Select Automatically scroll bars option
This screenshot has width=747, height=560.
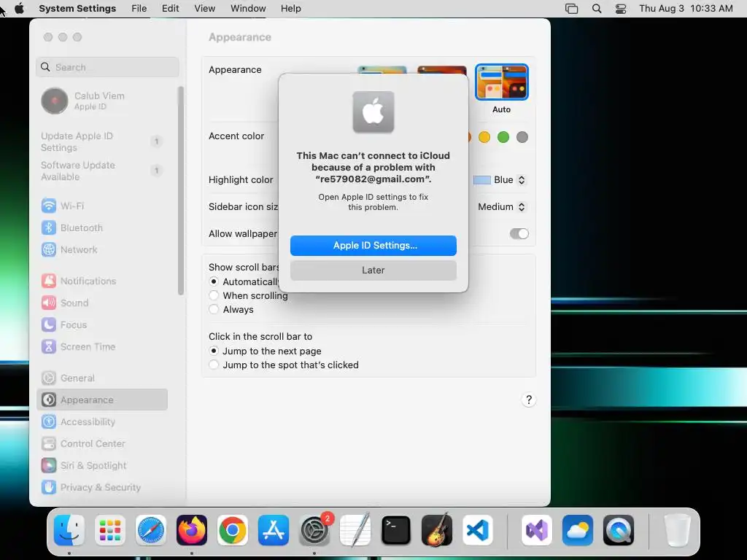coord(214,281)
